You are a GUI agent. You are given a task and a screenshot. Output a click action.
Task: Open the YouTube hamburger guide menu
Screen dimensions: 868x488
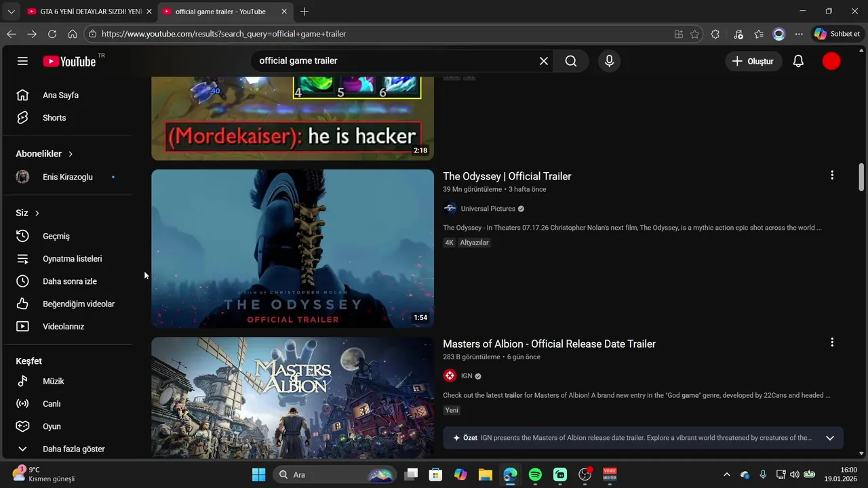(x=22, y=61)
